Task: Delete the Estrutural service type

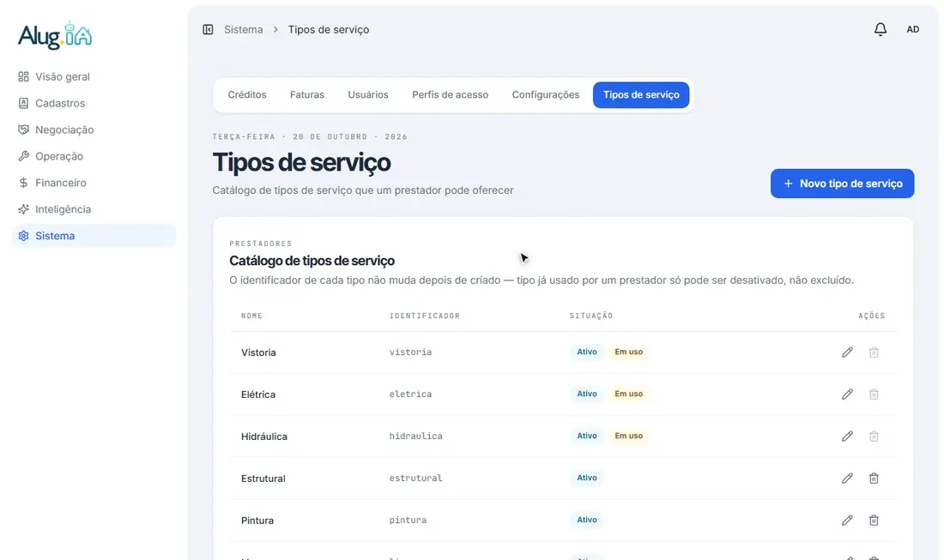Action: click(x=874, y=479)
